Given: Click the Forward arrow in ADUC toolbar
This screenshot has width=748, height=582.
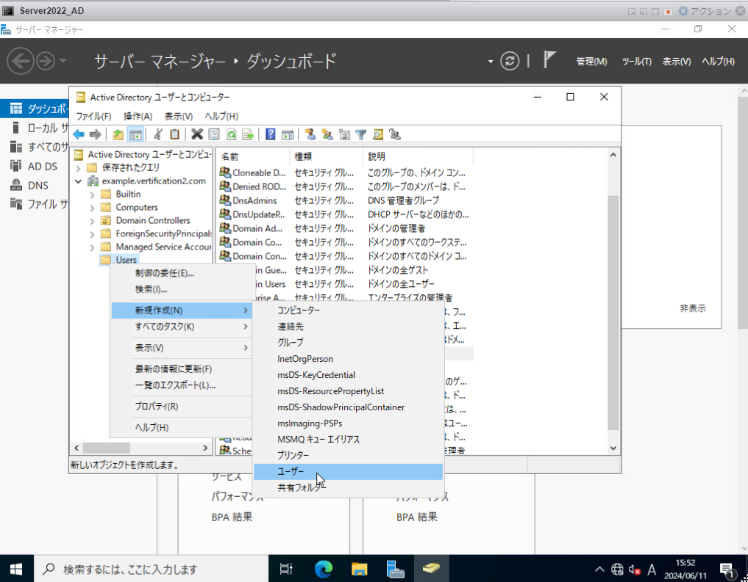Looking at the screenshot, I should [x=95, y=135].
